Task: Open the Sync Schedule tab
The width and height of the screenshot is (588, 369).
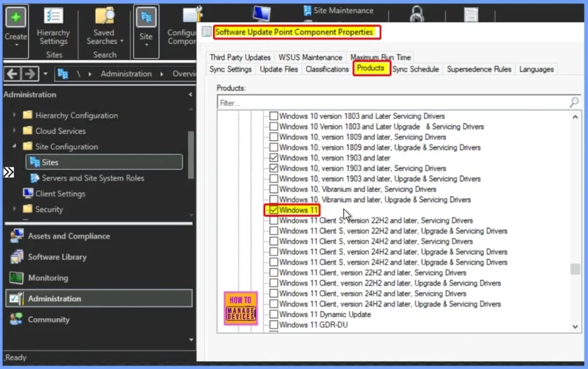Action: [x=416, y=69]
